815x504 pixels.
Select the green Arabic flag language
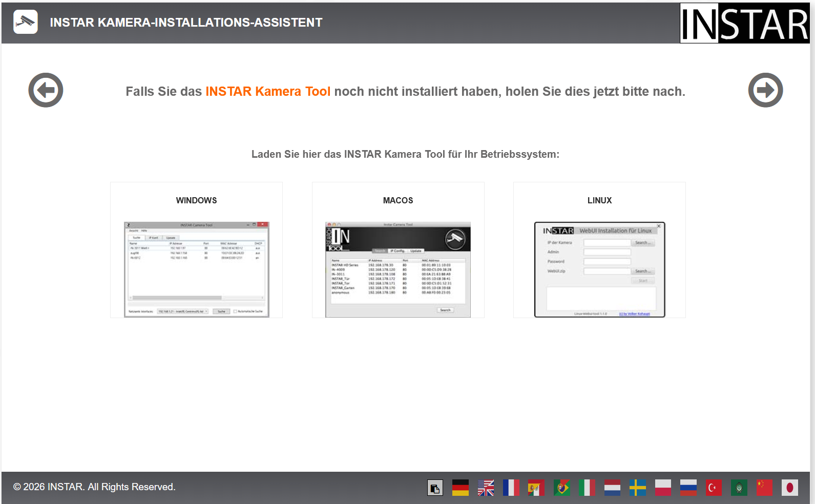739,488
